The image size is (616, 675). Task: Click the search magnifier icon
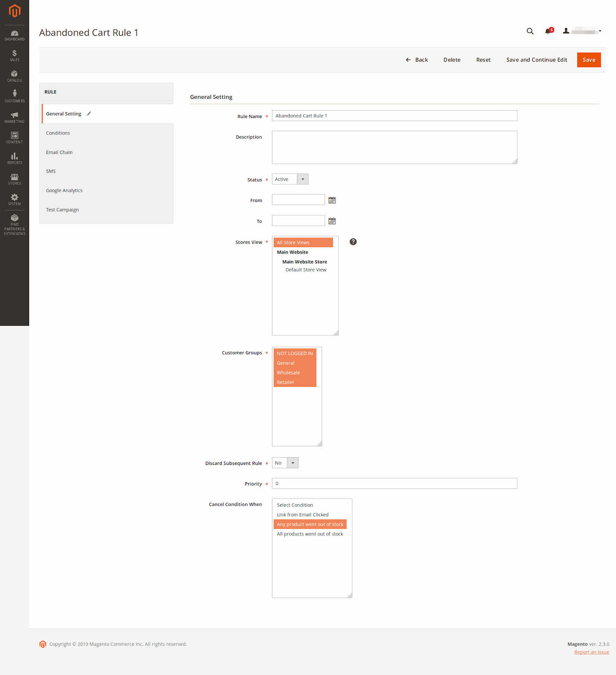point(530,31)
